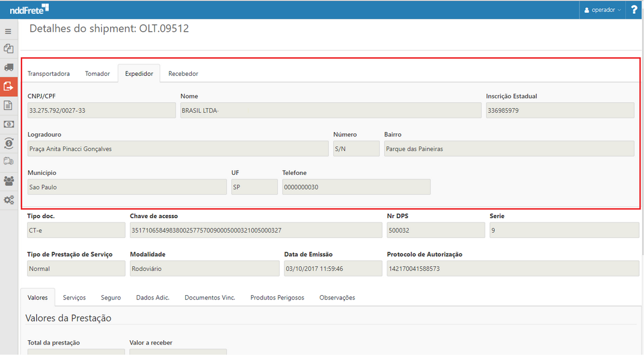Select the highlighted orange export icon
The height and width of the screenshot is (357, 644).
tap(8, 87)
